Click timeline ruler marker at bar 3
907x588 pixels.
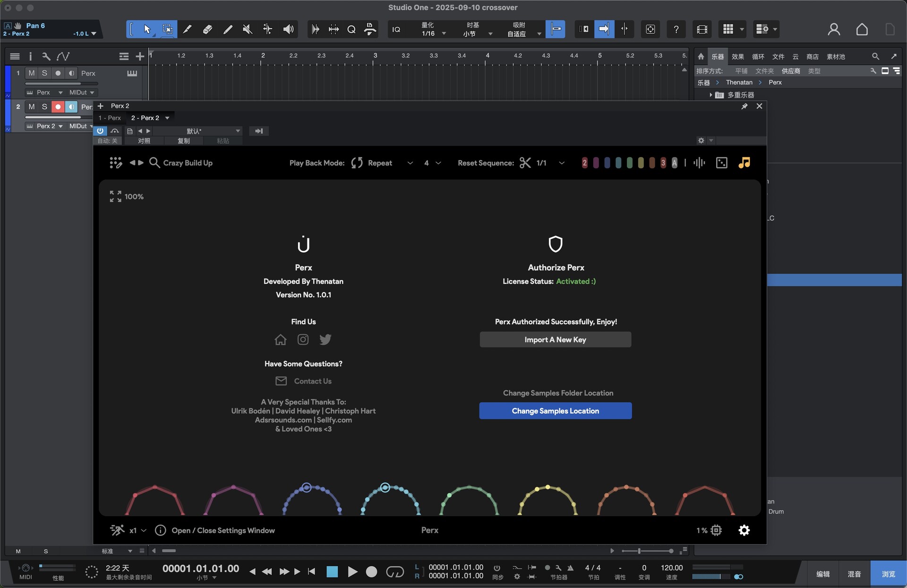[x=375, y=56]
